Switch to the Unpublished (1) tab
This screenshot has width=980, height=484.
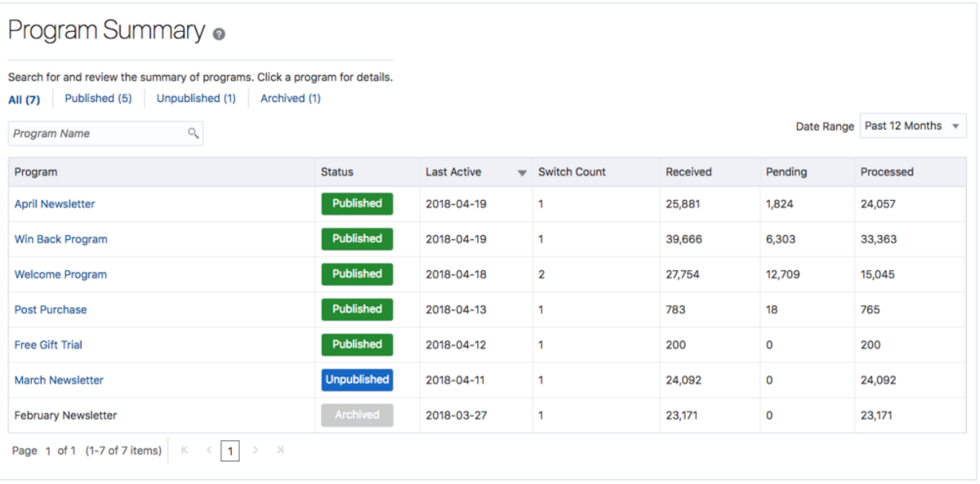pyautogui.click(x=196, y=99)
